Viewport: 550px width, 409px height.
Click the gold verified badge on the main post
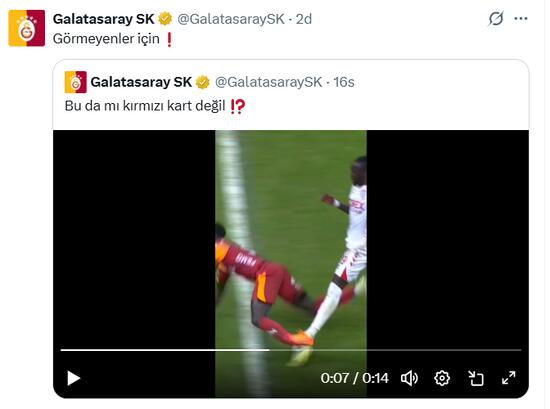tap(165, 19)
